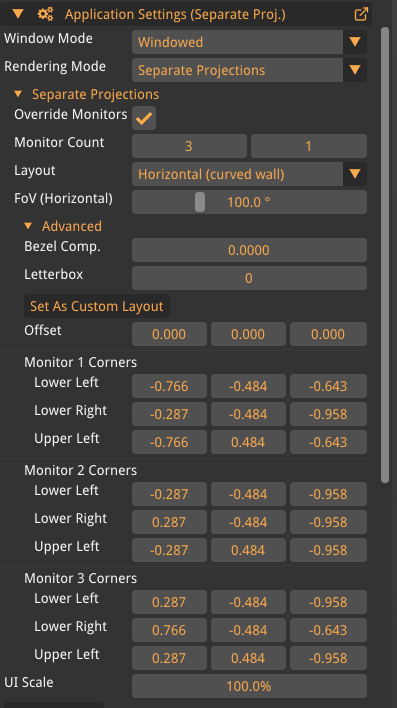Image resolution: width=397 pixels, height=708 pixels.
Task: Select Monitor 3 Upper Left third value -0.958
Action: click(328, 658)
